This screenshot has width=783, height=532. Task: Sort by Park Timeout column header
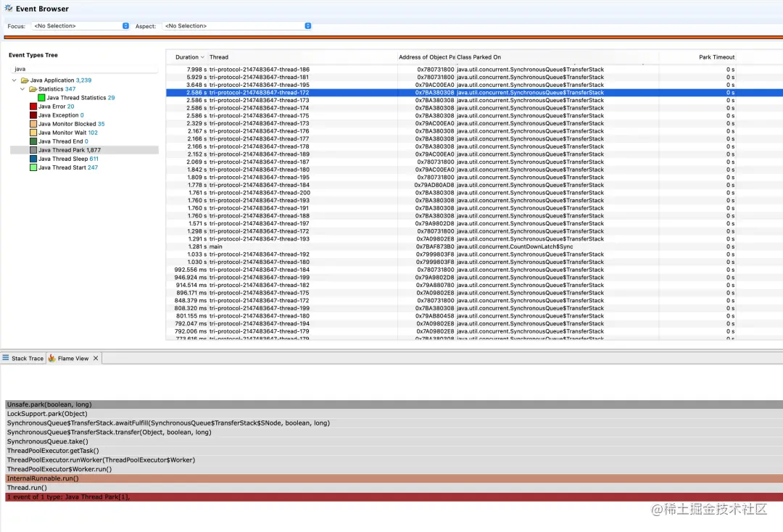(x=697, y=57)
